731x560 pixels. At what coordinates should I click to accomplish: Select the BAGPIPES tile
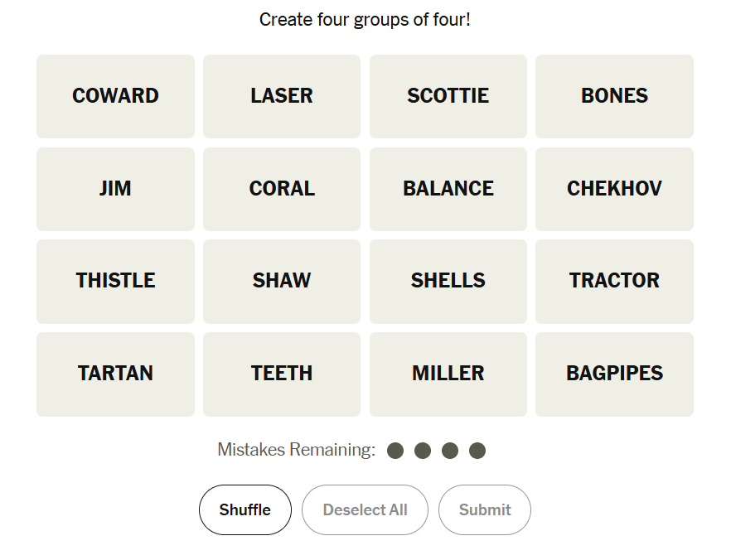[x=614, y=374]
